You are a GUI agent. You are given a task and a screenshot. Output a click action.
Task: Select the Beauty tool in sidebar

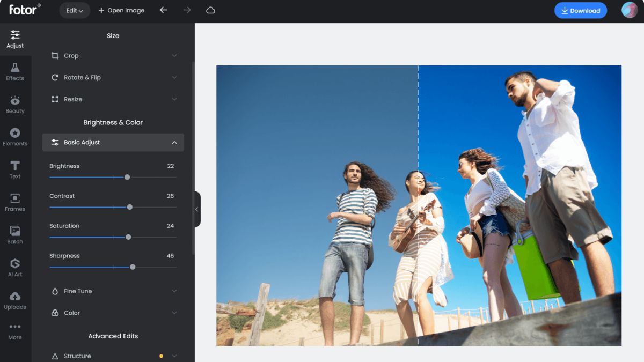pyautogui.click(x=15, y=104)
